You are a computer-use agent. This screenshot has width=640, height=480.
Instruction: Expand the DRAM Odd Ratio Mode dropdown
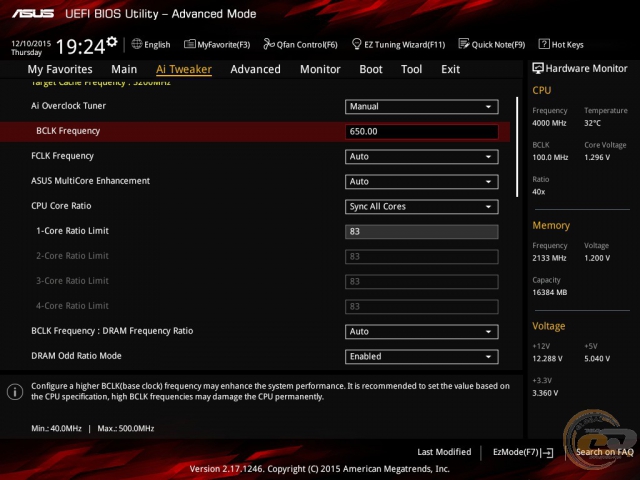coord(421,356)
